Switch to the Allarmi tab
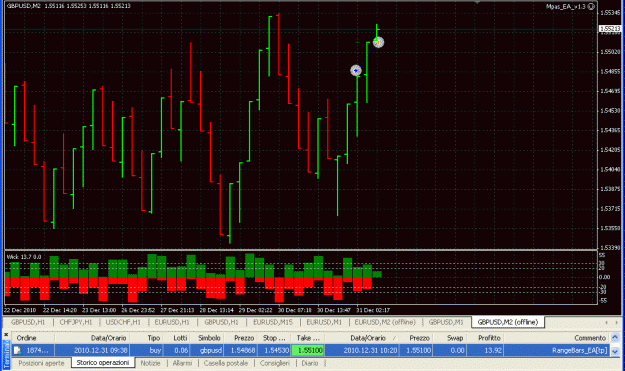 (182, 363)
